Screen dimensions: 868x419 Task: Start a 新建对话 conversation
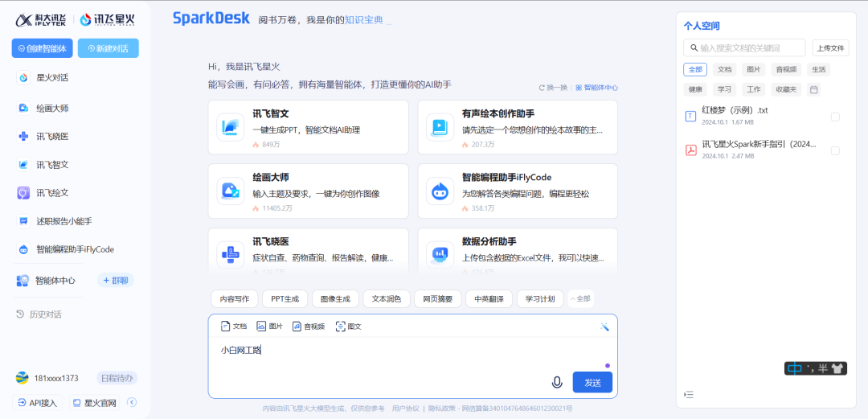point(108,48)
